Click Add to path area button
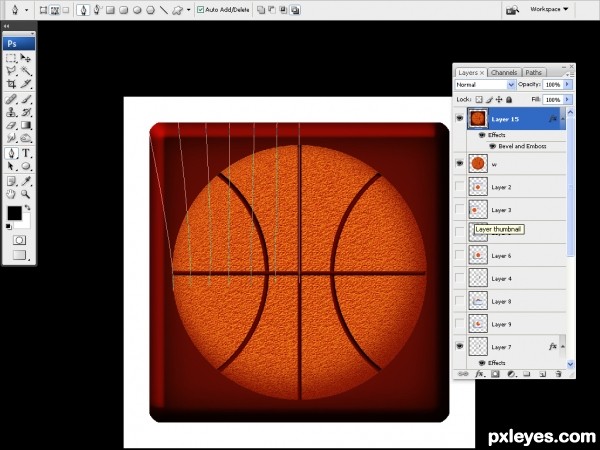Viewport: 600px width, 450px height. tap(261, 10)
